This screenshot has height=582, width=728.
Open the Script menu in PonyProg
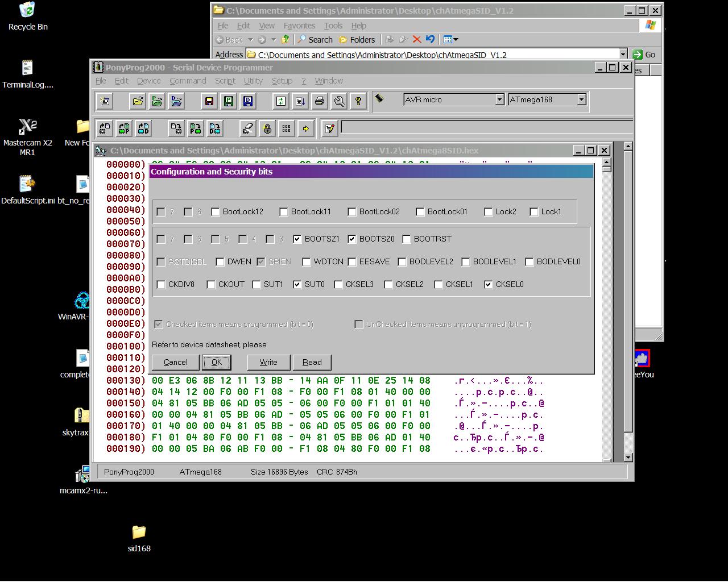[x=225, y=81]
